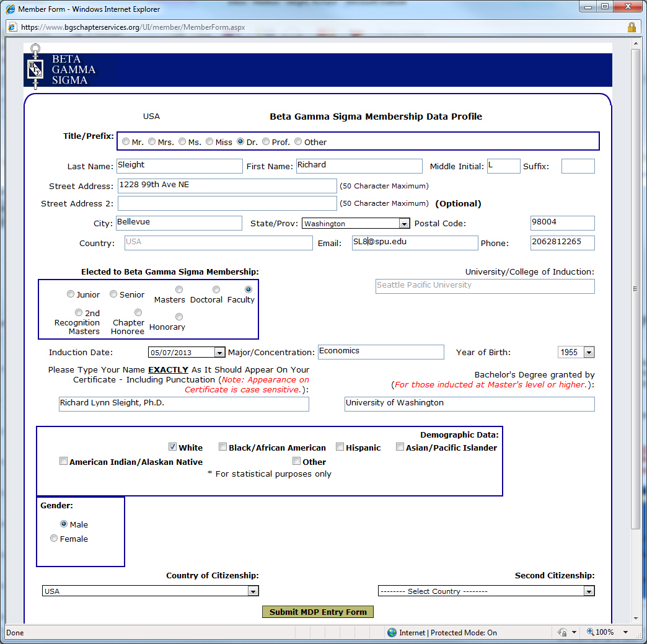Viewport: 647px width, 644px height.
Task: Click the certificate name field
Action: pos(184,404)
